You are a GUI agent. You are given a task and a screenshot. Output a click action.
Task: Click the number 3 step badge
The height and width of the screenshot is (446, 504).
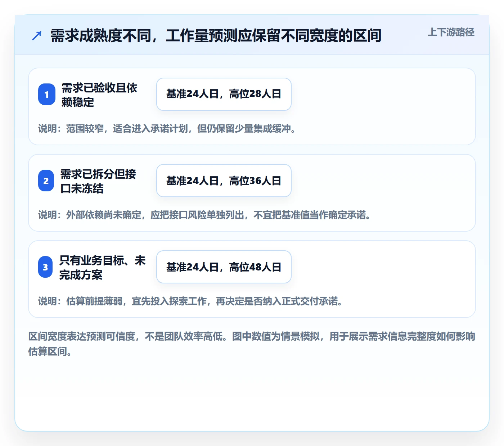[45, 267]
